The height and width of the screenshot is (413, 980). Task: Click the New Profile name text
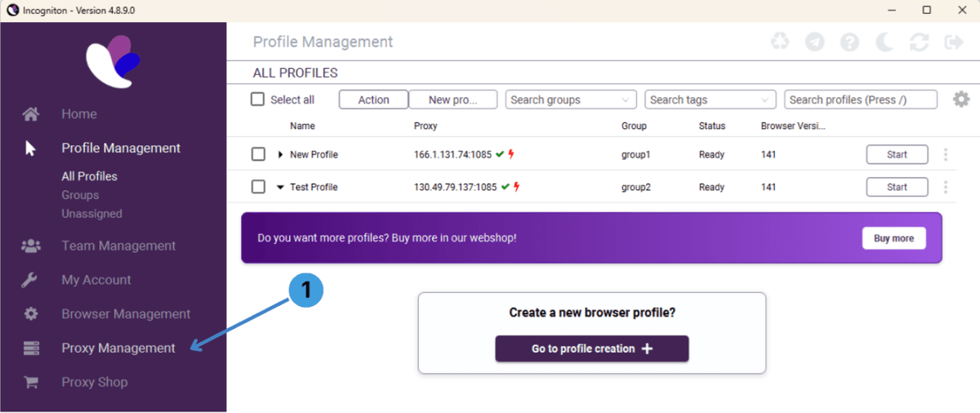click(314, 154)
